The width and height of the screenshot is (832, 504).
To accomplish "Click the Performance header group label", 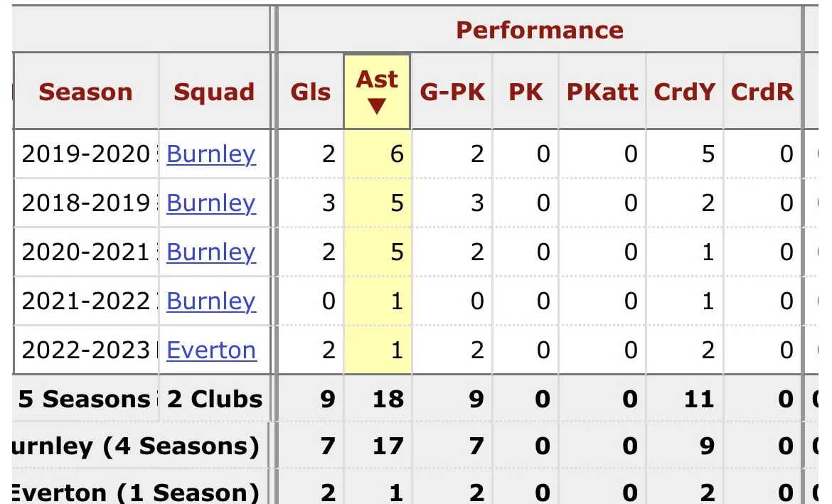I will tap(539, 30).
